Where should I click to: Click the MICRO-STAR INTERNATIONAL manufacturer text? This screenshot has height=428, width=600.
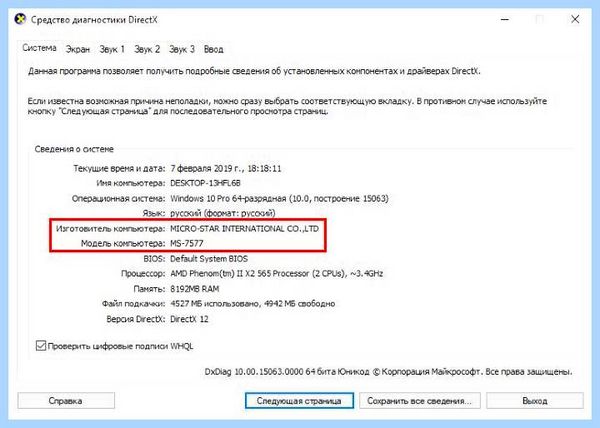click(244, 228)
